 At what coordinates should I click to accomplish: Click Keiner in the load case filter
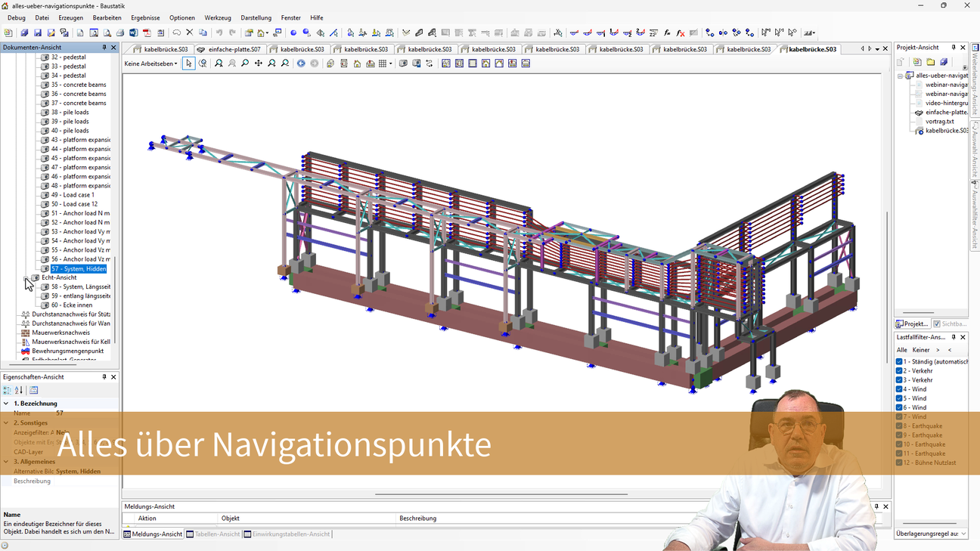click(920, 350)
